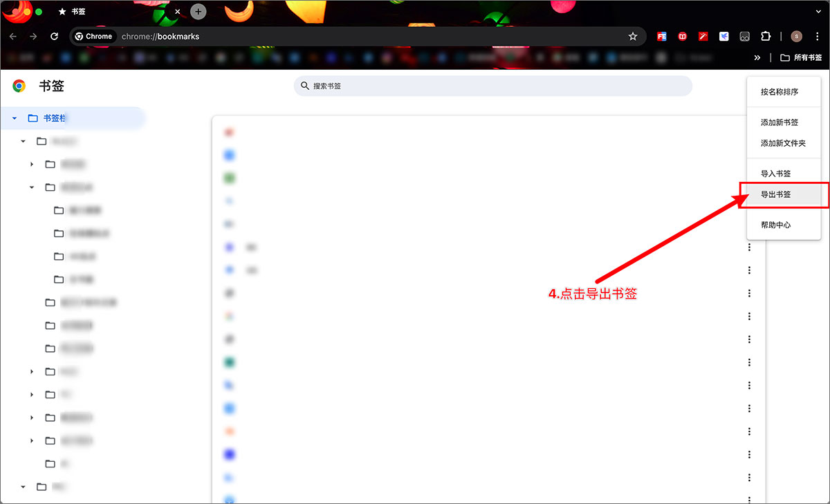Collapse the 书签栏 folder tree arrow

pos(15,118)
